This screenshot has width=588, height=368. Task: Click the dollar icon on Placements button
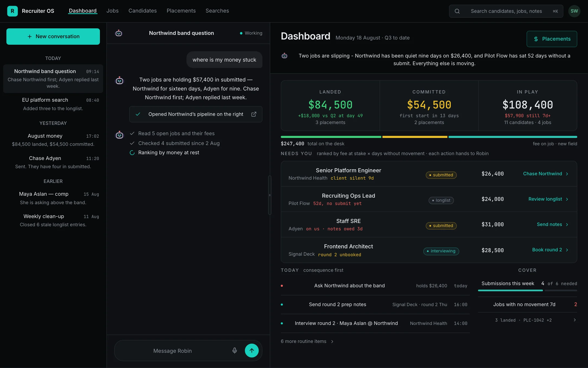[536, 39]
